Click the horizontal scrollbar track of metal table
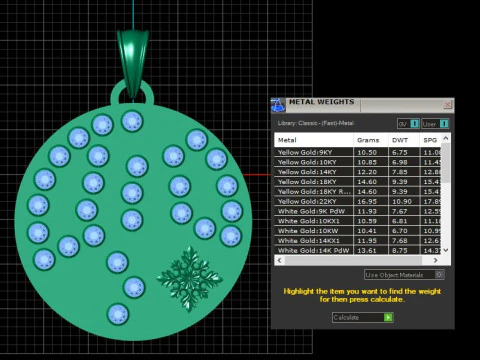The height and width of the screenshot is (360, 480). tap(353, 260)
